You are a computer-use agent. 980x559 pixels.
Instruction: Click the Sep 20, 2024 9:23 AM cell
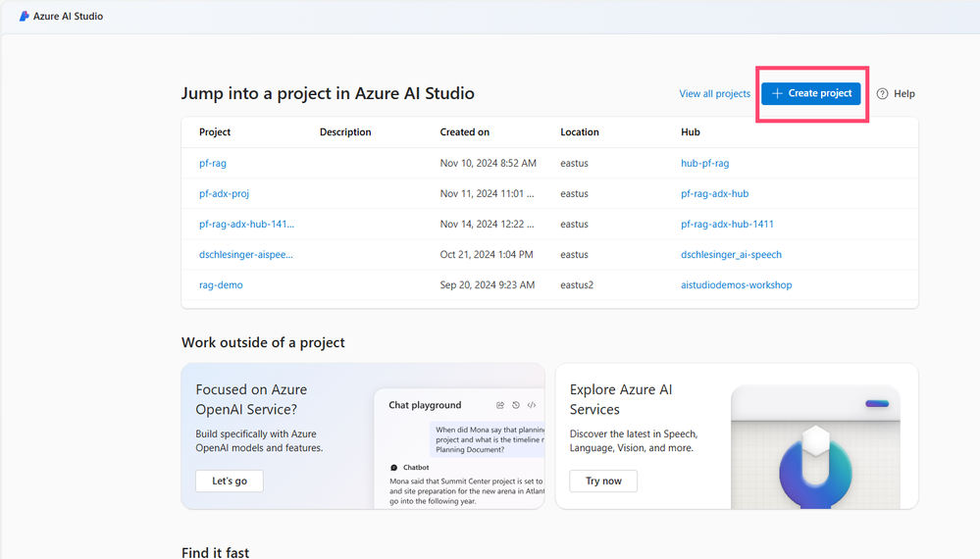click(x=487, y=284)
